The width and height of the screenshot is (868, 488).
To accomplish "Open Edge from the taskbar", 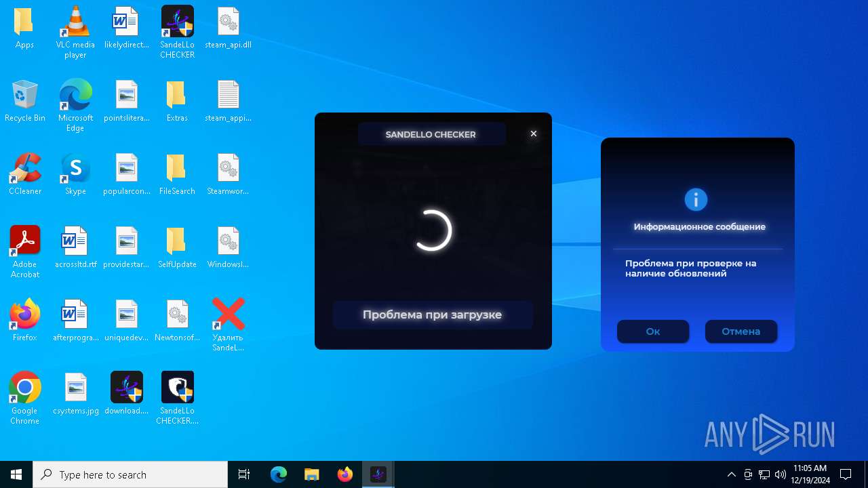I will 279,474.
